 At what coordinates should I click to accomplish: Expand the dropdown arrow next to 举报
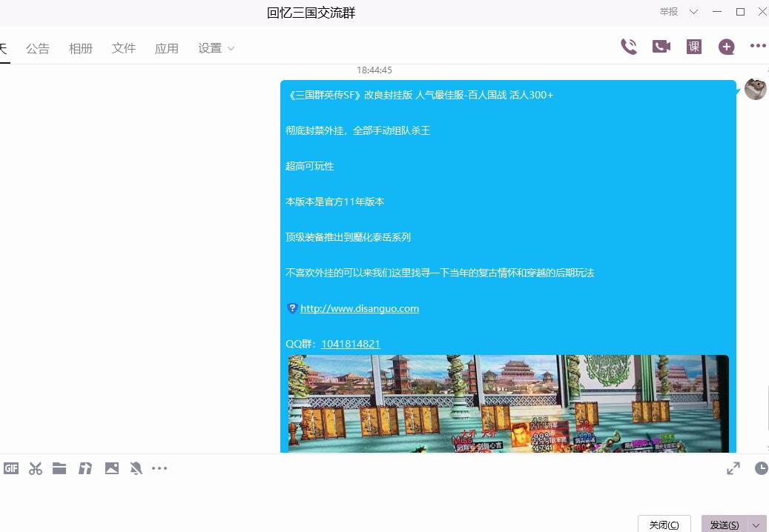click(693, 12)
